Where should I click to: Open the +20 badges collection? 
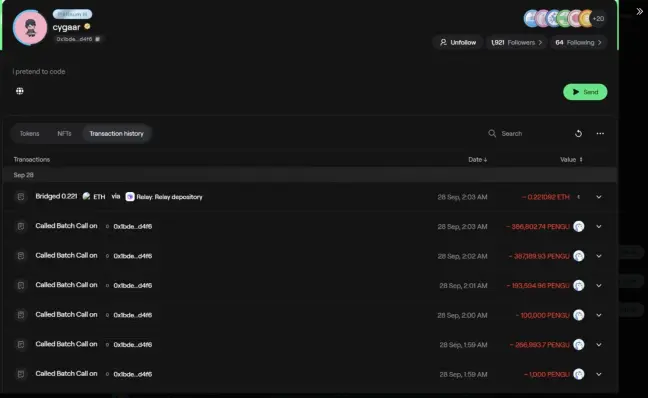tap(598, 19)
